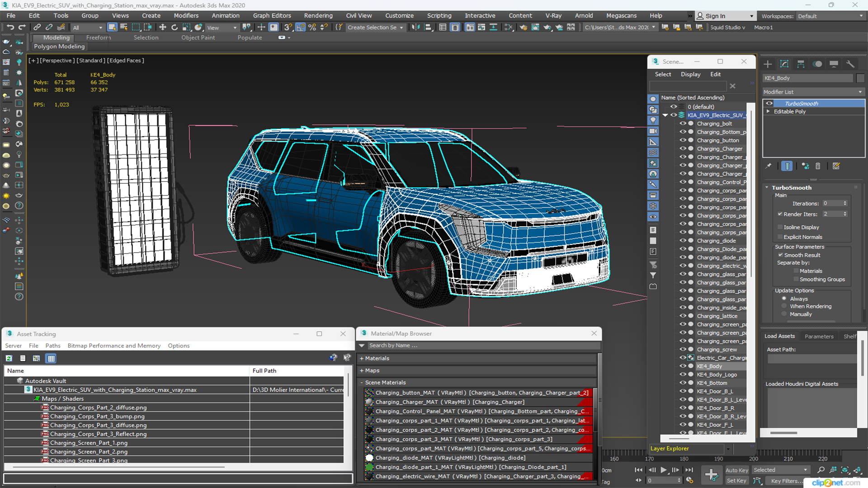Toggle visibility of Charging_lattice object

coord(683,316)
